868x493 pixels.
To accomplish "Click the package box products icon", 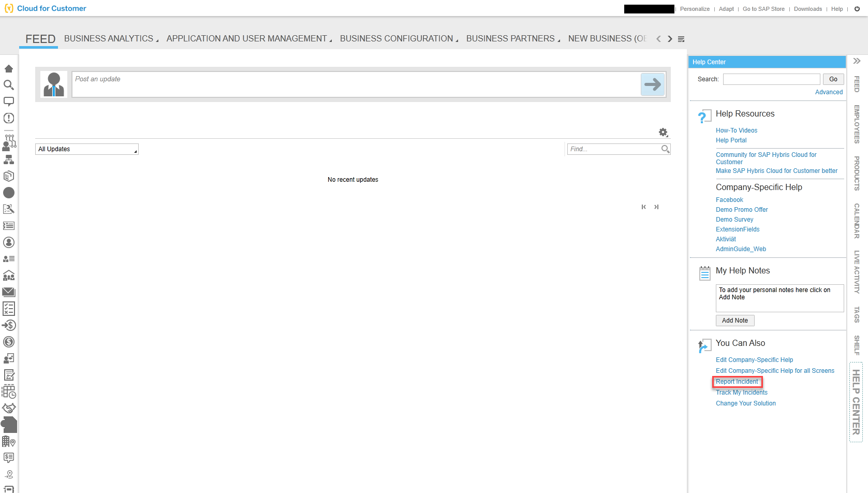I will tap(9, 176).
